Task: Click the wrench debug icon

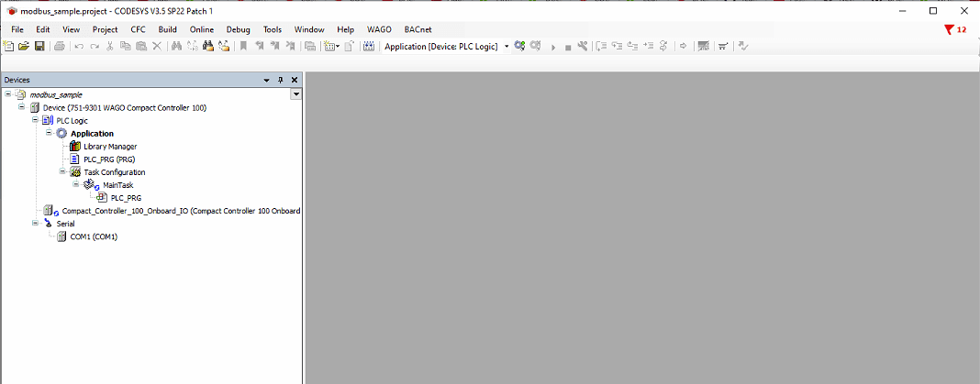Action: 583,46
